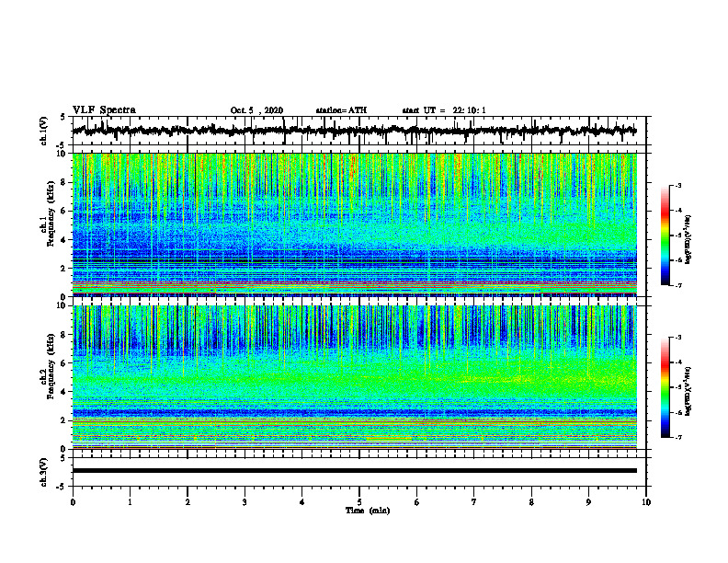This screenshot has width=728, height=563.
Task: Click Time axis tick label "9"
Action: click(x=588, y=502)
